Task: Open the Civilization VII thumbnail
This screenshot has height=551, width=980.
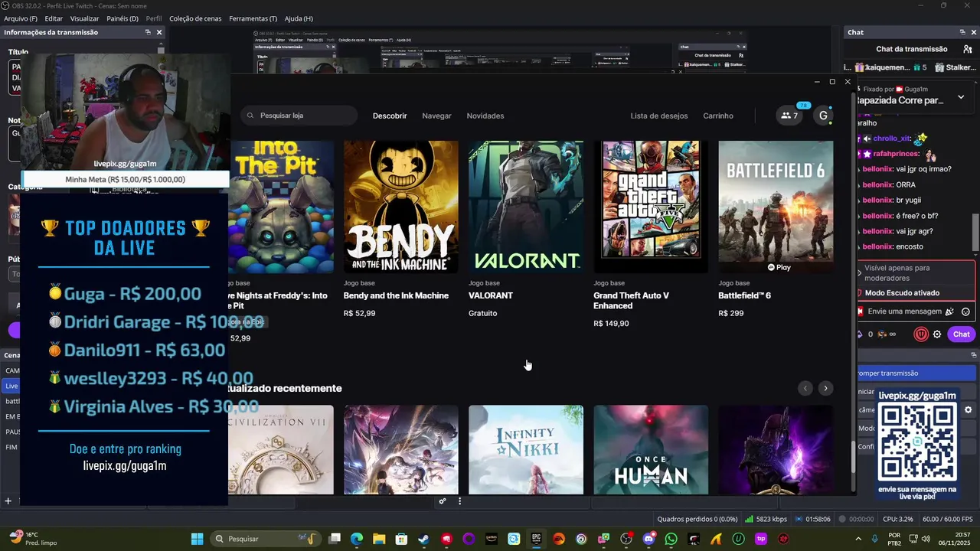Action: 280,450
